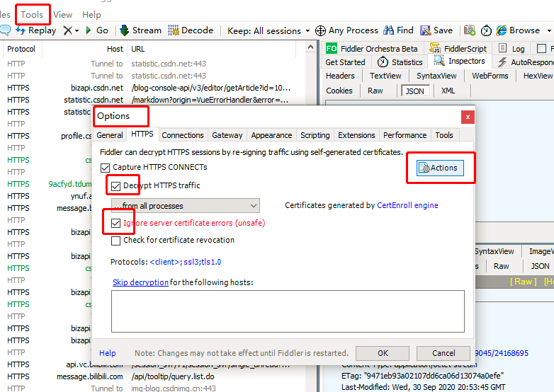Viewport: 554px width, 392px height.
Task: Select the bizapi.csdn.net getArticle session row
Action: click(152, 88)
